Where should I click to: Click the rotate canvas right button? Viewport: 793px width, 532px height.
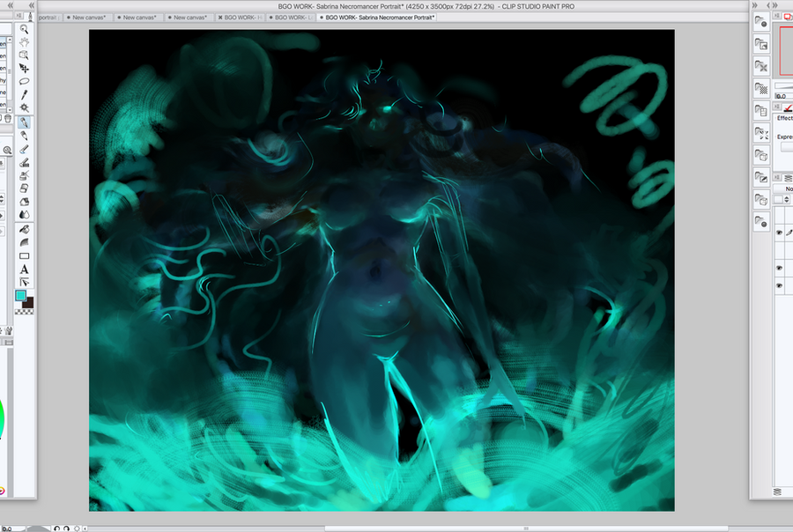pos(66,528)
